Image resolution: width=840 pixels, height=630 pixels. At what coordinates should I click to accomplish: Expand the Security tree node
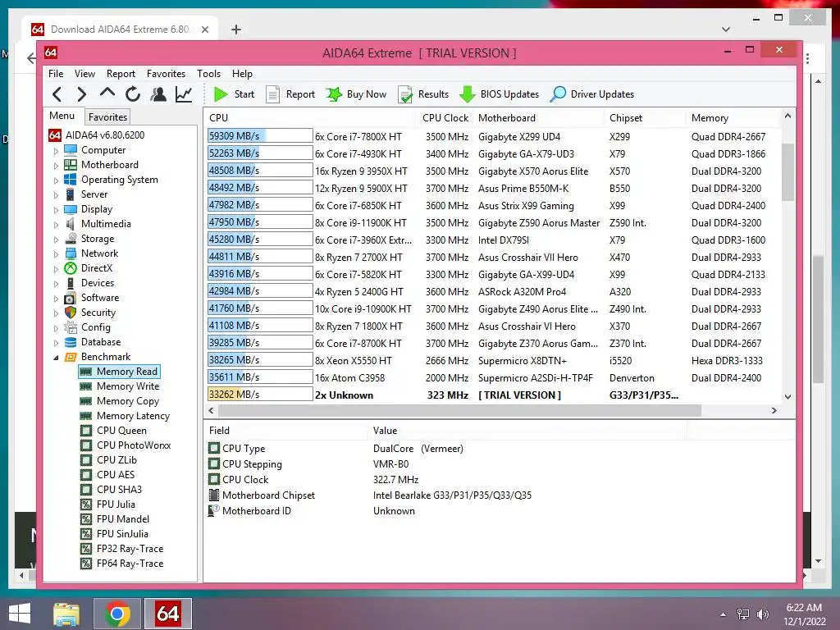(x=56, y=313)
